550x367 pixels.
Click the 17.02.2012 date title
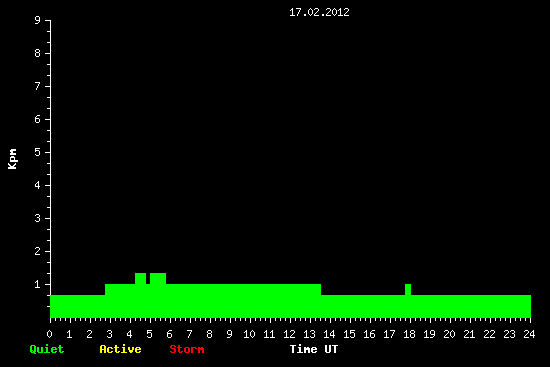click(319, 12)
